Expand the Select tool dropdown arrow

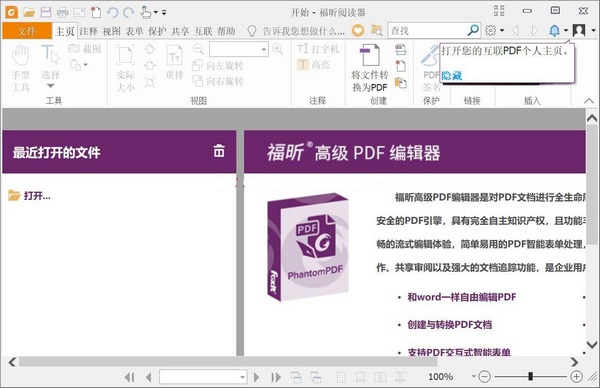tap(51, 86)
